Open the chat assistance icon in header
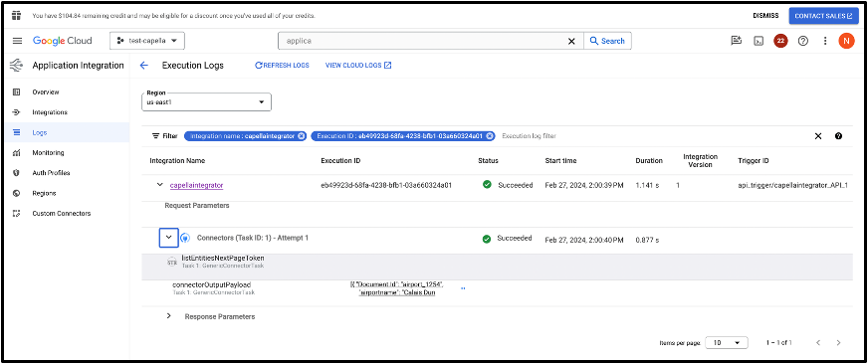 pos(737,41)
